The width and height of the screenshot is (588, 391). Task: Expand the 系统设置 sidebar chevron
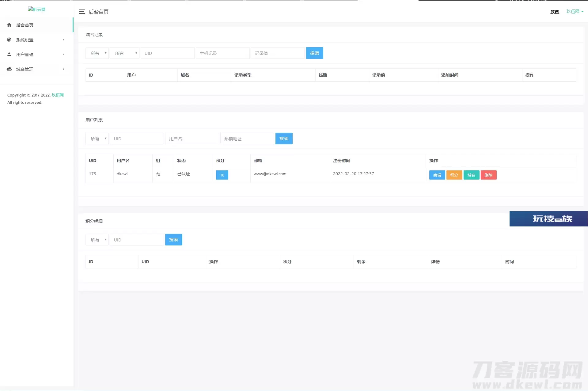(63, 40)
